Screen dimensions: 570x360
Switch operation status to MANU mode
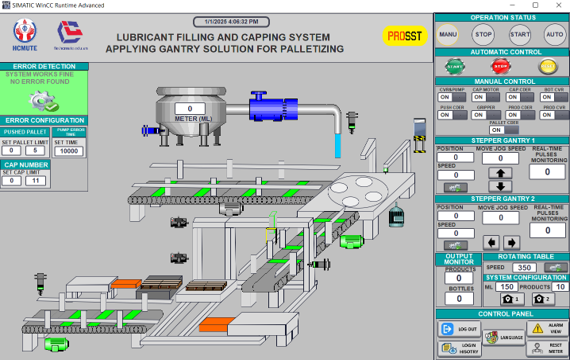pyautogui.click(x=447, y=35)
